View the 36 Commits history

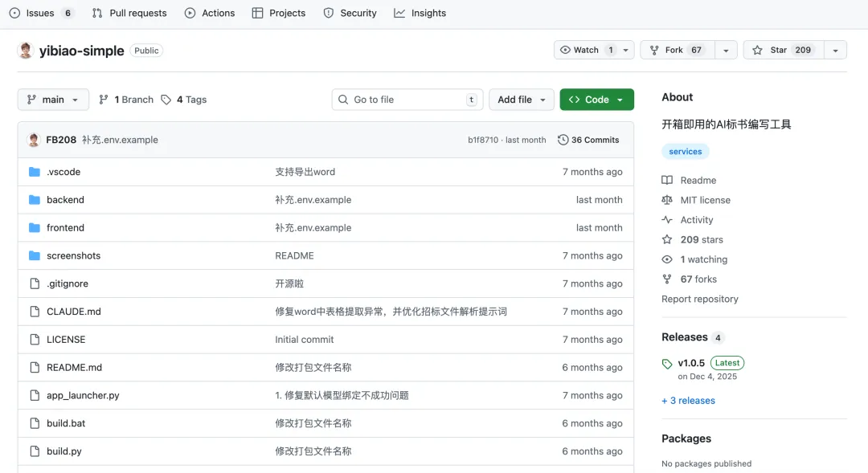click(588, 140)
